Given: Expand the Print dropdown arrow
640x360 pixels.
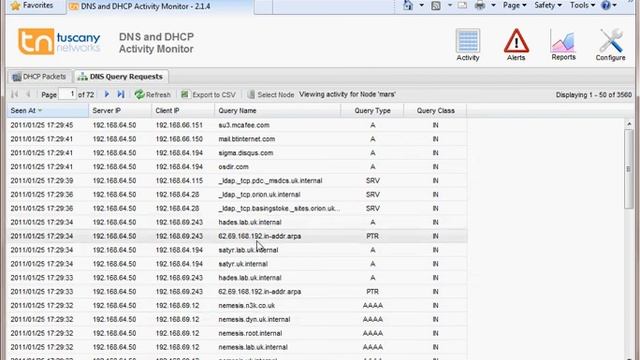Looking at the screenshot, I should click(x=493, y=5).
